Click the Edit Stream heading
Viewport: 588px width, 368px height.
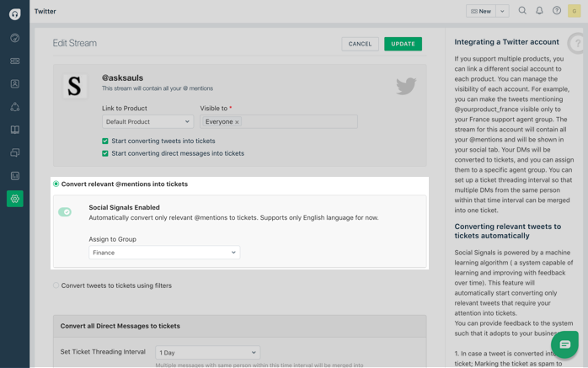click(x=75, y=43)
